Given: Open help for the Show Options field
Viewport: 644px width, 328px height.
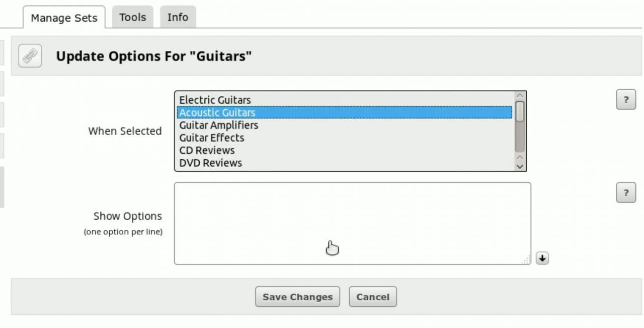Looking at the screenshot, I should point(626,192).
